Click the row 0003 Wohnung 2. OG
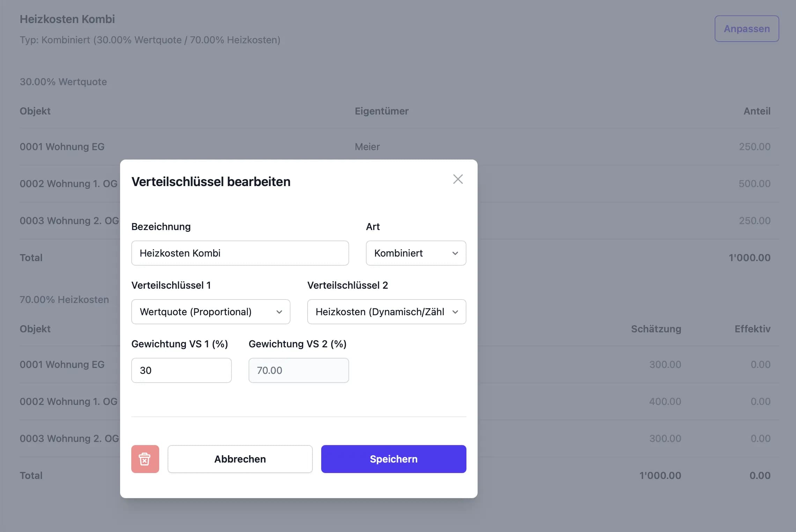Screen dimensions: 796x532 69,220
